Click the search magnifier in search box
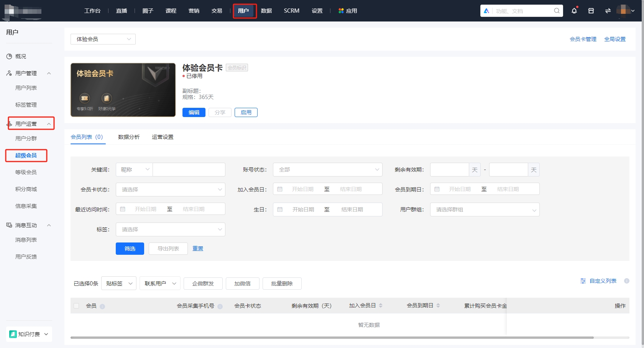Image resolution: width=644 pixels, height=348 pixels. coord(556,11)
